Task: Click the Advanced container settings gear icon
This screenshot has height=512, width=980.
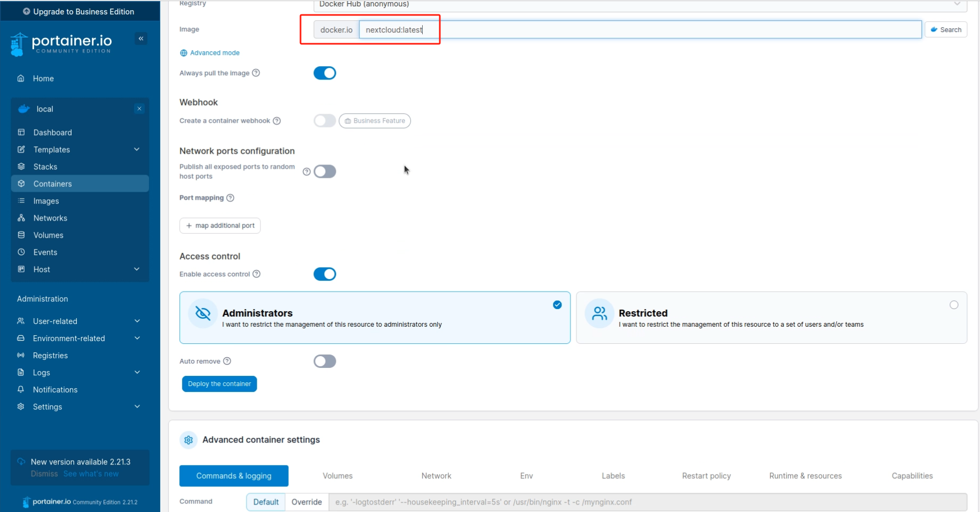Action: 188,440
